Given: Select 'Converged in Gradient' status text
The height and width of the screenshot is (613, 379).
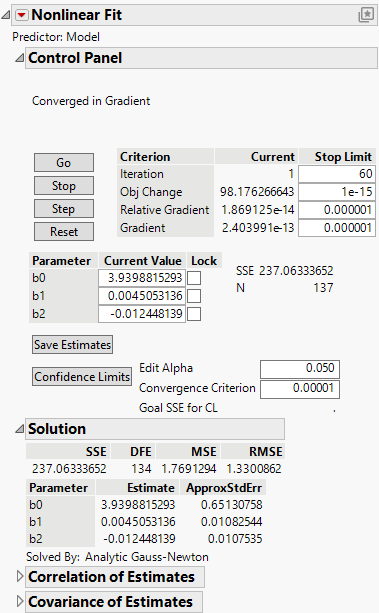Looking at the screenshot, I should click(x=91, y=101).
